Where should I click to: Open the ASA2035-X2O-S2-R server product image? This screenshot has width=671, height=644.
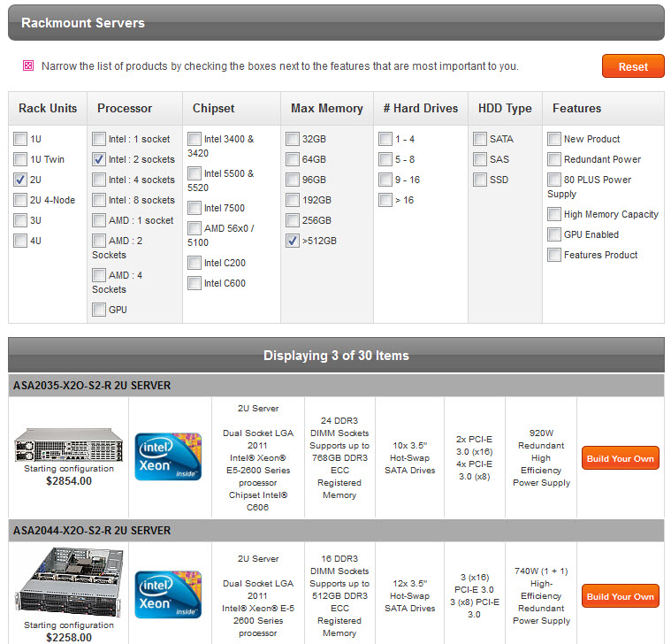click(x=68, y=445)
